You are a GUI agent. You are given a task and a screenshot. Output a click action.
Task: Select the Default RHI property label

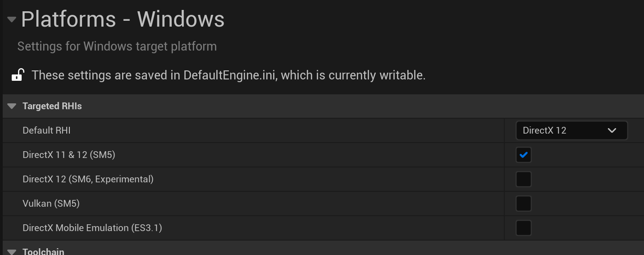coord(46,130)
